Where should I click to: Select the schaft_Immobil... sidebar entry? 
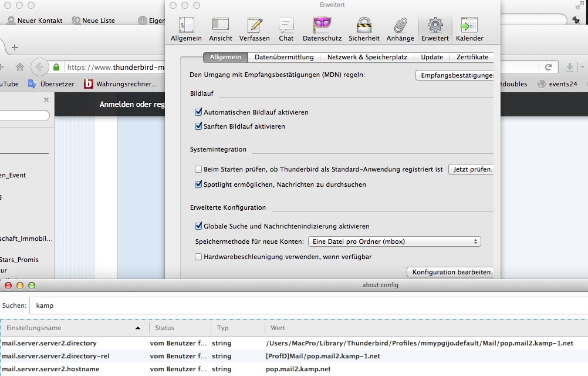coord(26,239)
